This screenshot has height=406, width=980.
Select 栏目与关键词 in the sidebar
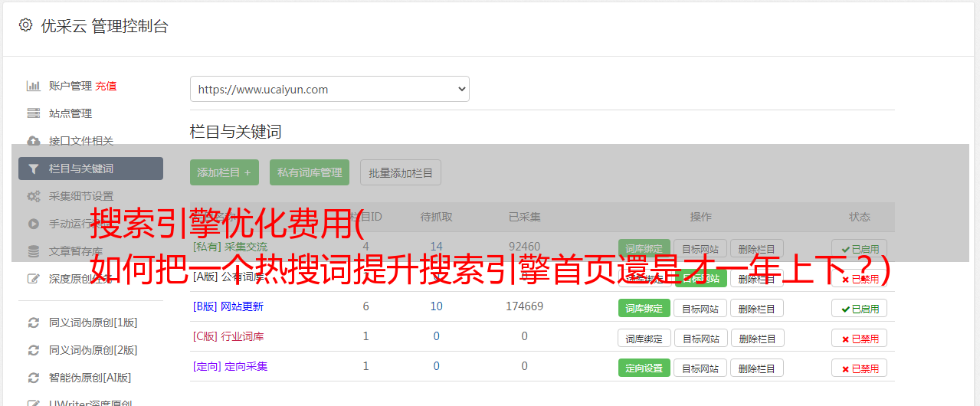[90, 169]
